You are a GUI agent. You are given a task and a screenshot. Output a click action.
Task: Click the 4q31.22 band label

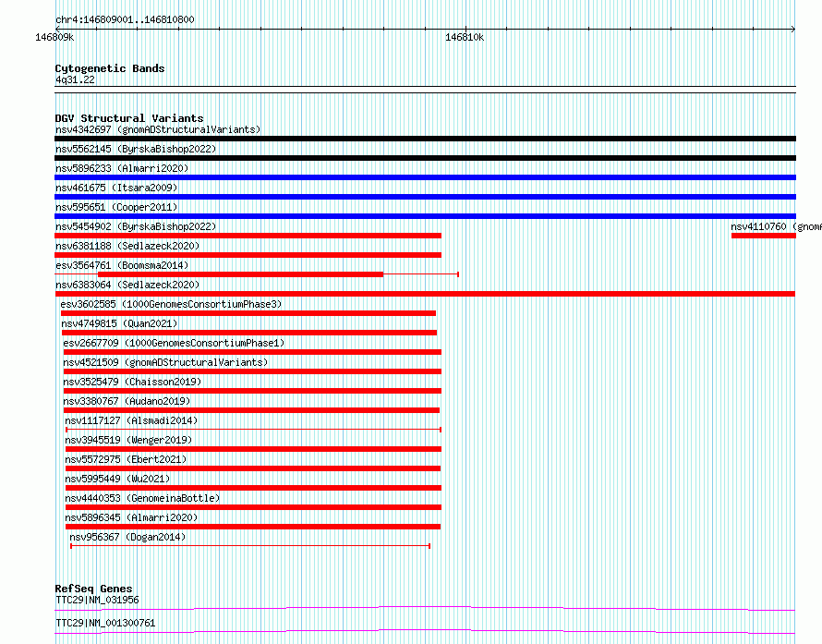click(x=75, y=79)
